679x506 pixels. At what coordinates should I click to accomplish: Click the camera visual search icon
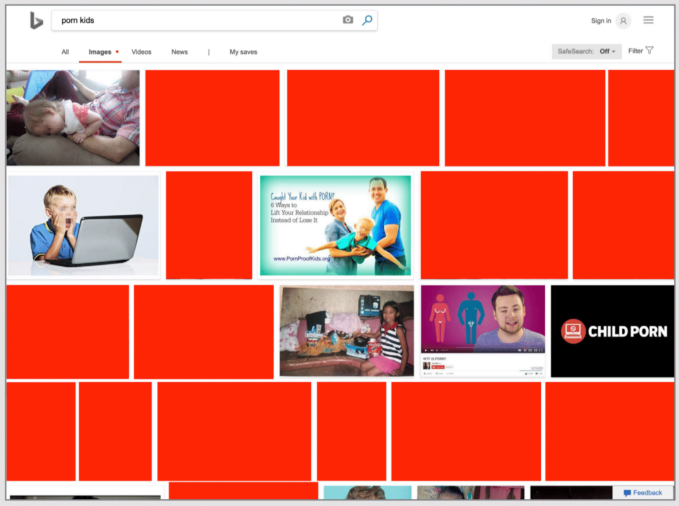point(348,20)
